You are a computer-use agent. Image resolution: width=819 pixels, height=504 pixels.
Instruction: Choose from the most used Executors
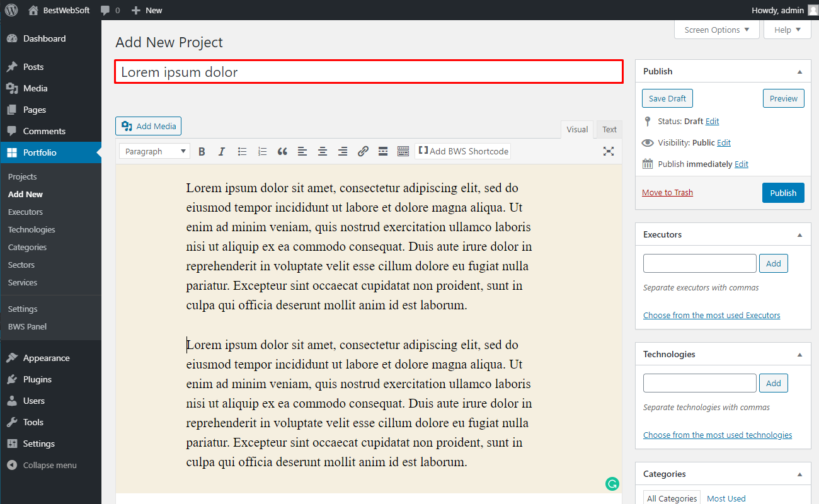tap(711, 315)
